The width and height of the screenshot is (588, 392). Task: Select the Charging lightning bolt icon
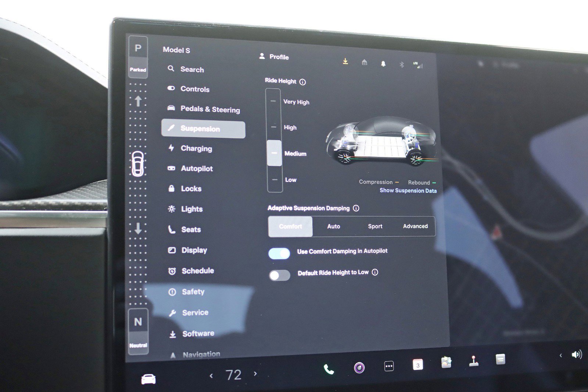171,148
